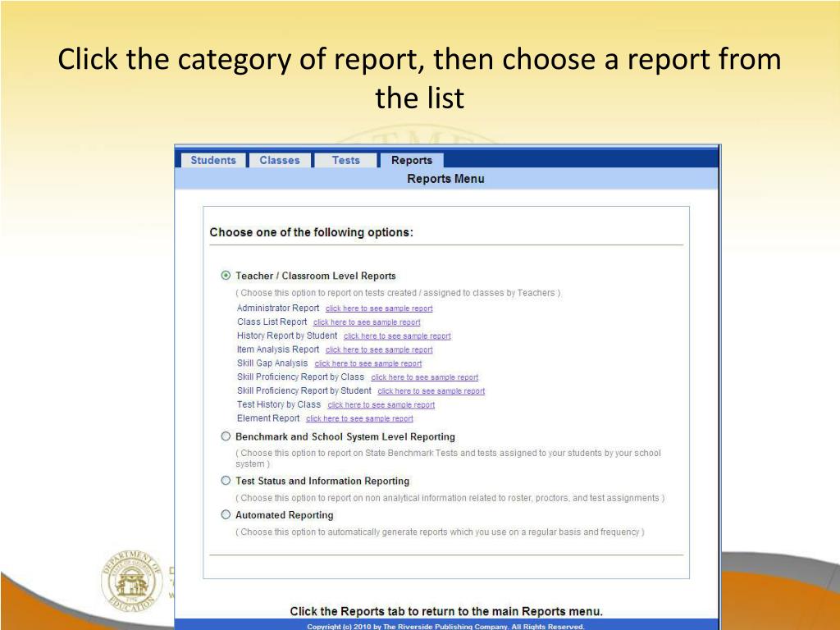
Task: View sample report link for Test History by Class
Action: [381, 405]
